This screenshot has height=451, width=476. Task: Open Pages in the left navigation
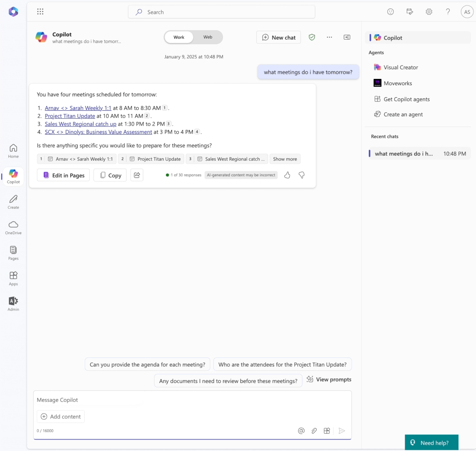point(13,253)
